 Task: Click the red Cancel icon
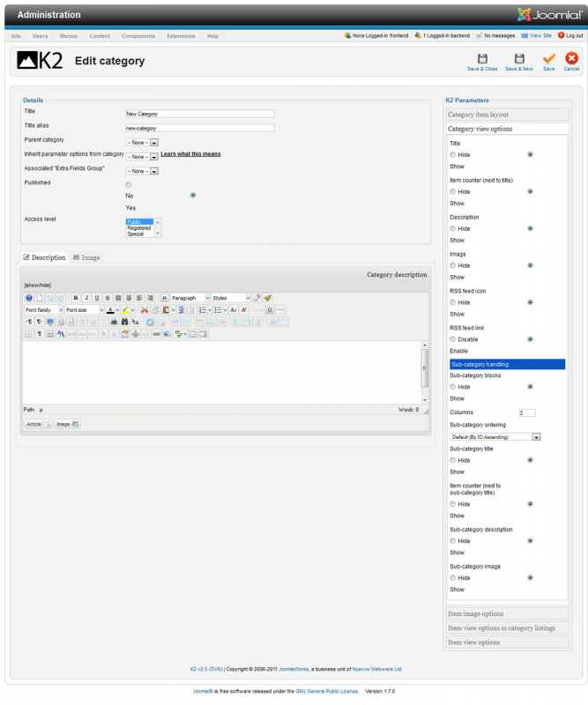[x=571, y=59]
